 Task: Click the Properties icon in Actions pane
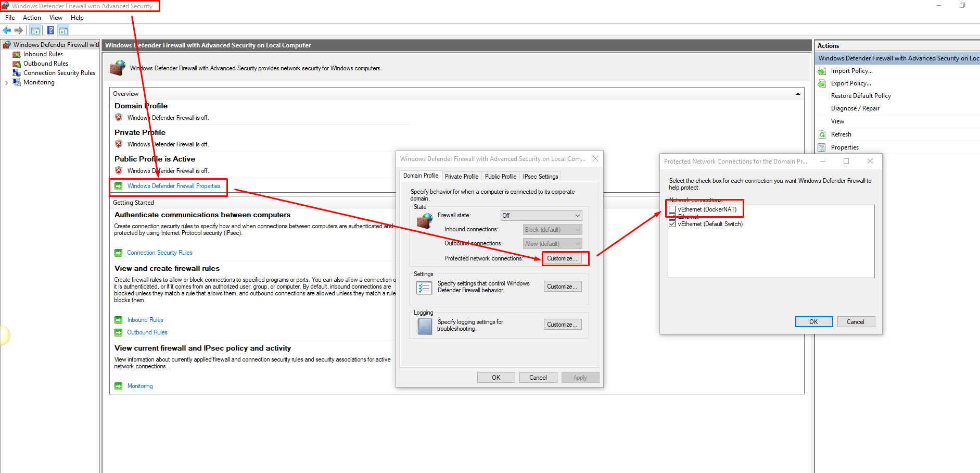pyautogui.click(x=822, y=147)
